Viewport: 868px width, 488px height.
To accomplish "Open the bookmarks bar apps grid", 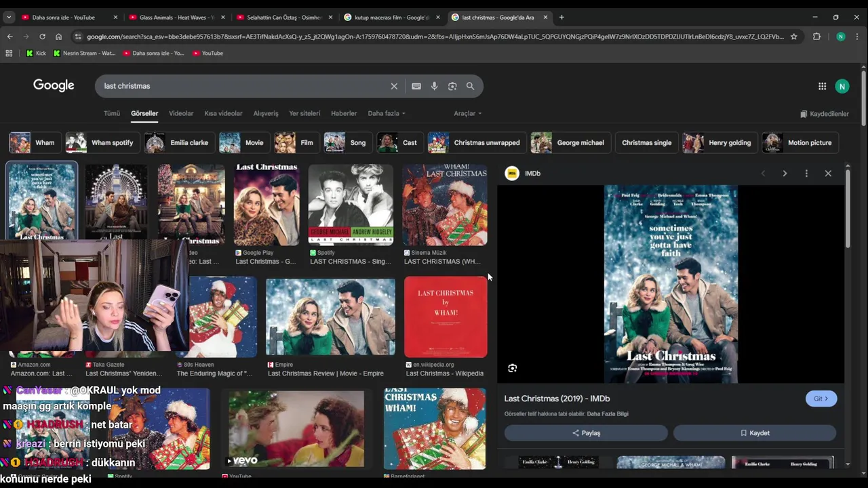I will coord(9,53).
